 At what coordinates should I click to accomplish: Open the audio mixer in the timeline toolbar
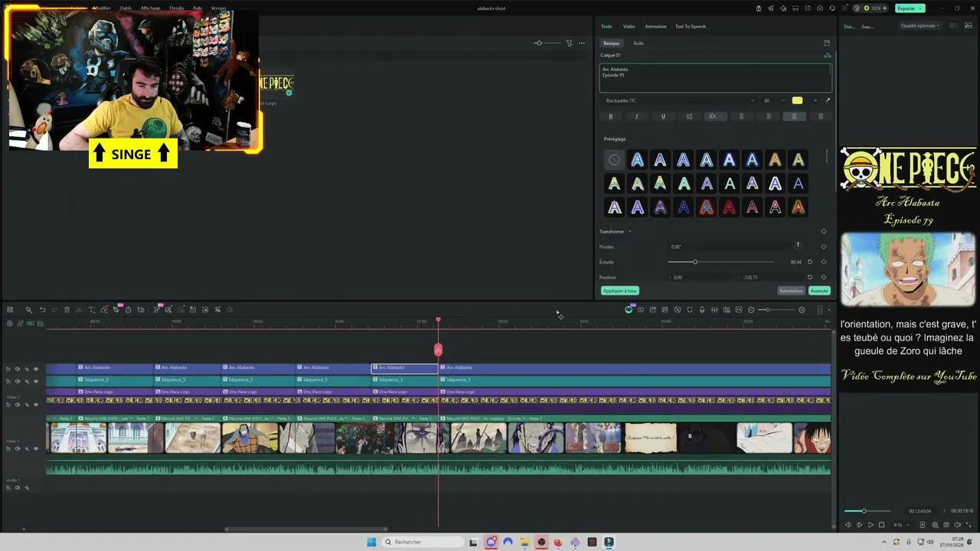pyautogui.click(x=714, y=310)
